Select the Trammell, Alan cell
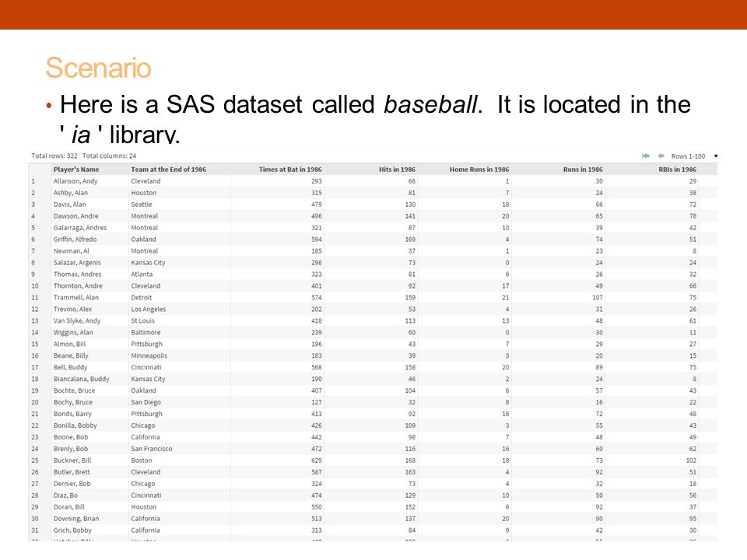 75,297
